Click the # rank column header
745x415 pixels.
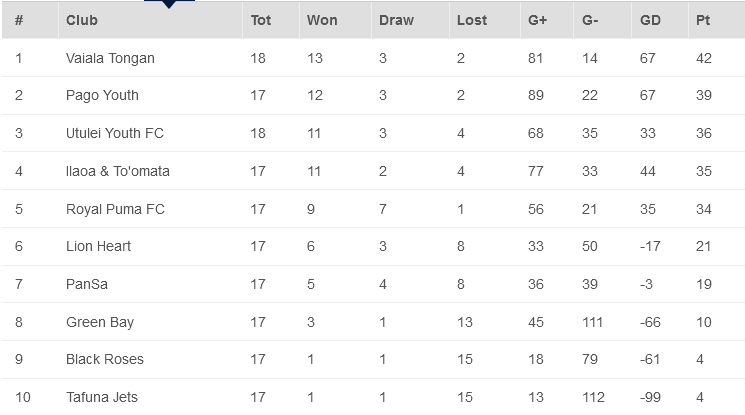[19, 20]
